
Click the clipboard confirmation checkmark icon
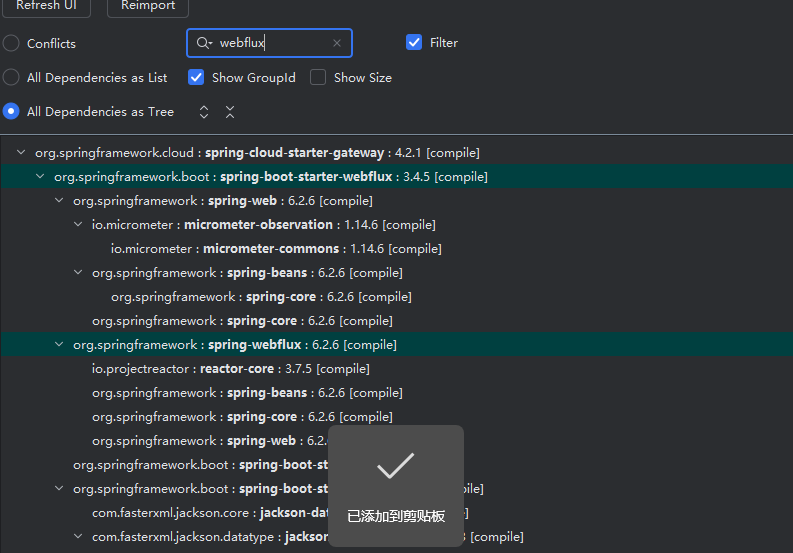coord(395,466)
